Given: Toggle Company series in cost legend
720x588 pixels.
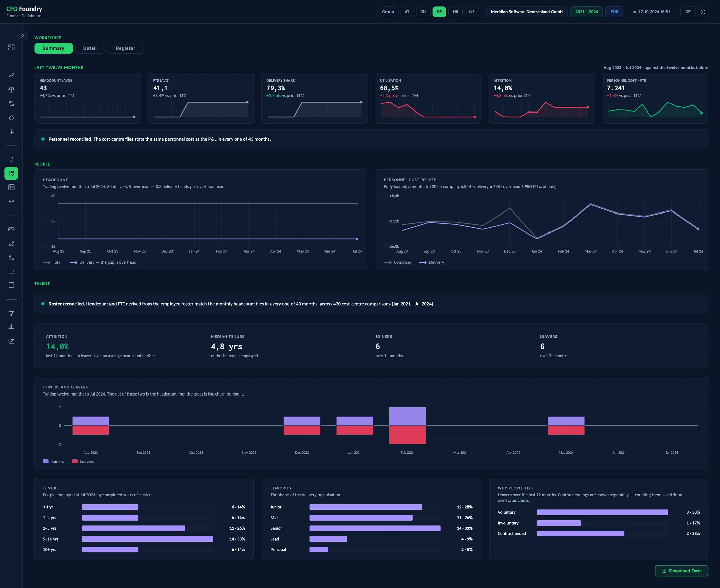Looking at the screenshot, I should [x=398, y=262].
